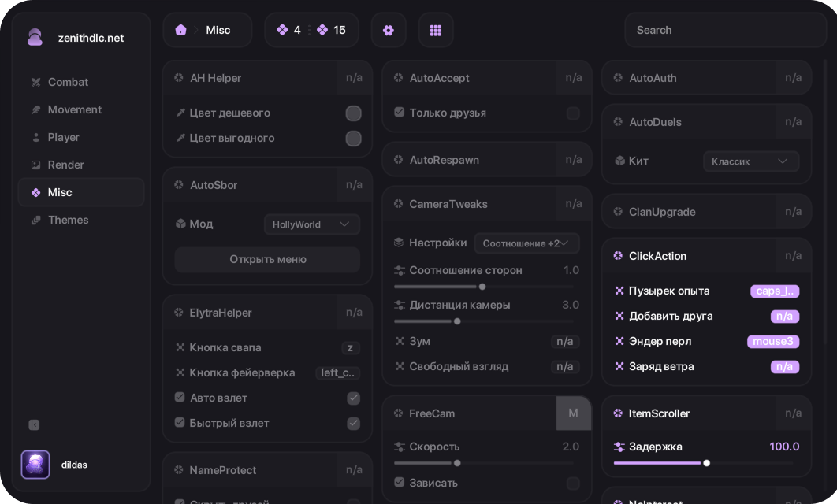Click the ItemScroller module icon
This screenshot has height=504, width=837.
[x=618, y=413]
